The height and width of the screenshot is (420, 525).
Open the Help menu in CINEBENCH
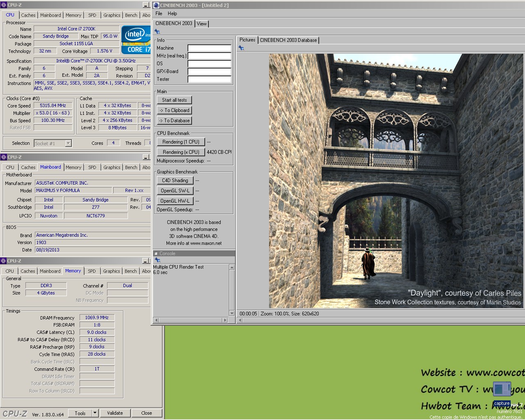172,14
